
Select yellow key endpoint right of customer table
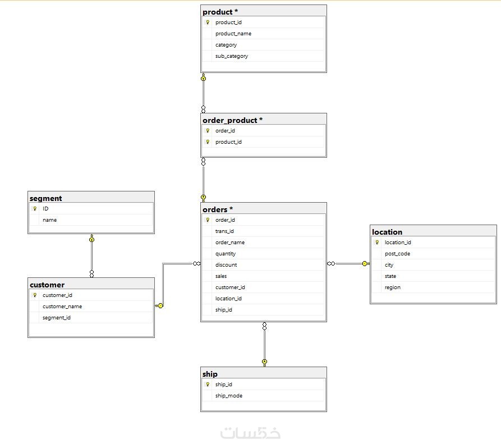pyautogui.click(x=159, y=306)
